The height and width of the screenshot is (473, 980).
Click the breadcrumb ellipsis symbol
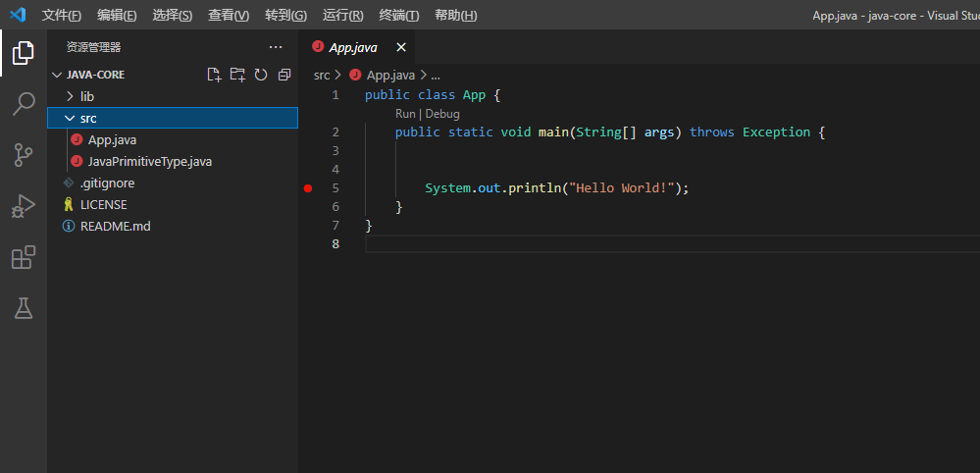[436, 77]
